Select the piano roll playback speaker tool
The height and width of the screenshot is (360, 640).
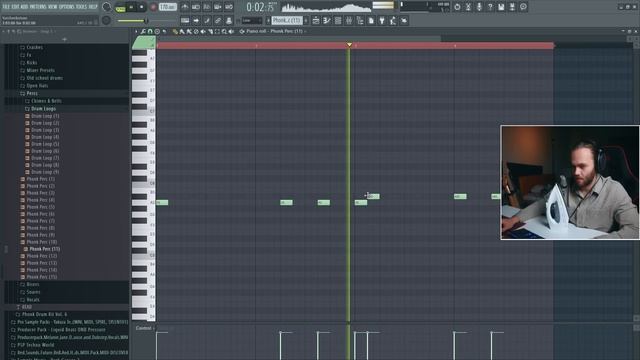[x=231, y=31]
